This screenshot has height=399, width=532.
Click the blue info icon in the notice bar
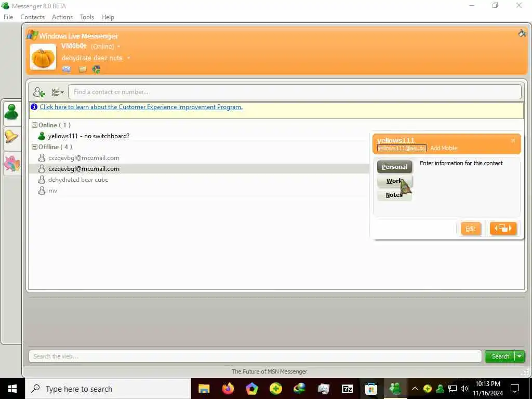point(34,107)
